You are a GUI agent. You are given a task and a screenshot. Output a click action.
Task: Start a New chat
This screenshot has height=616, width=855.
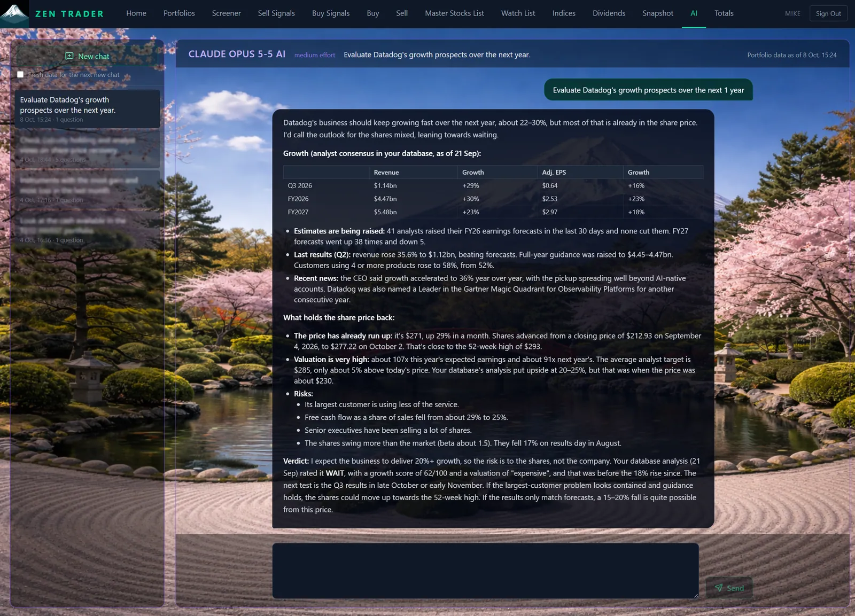[87, 56]
